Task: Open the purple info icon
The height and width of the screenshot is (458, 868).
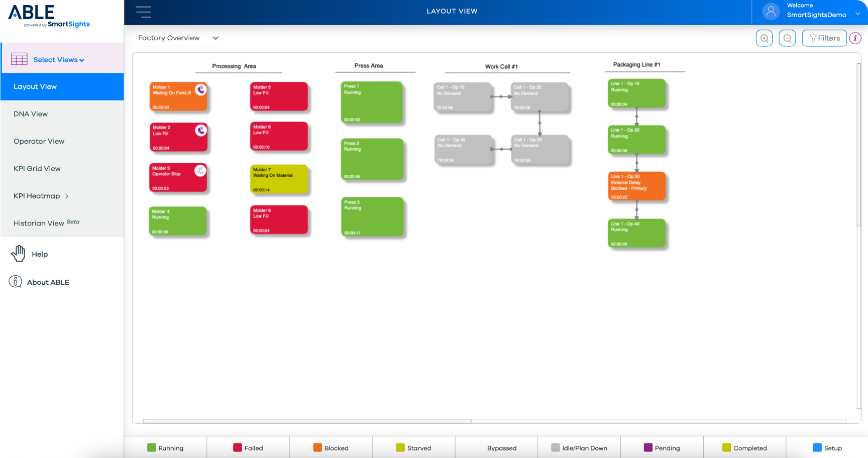Action: 855,38
